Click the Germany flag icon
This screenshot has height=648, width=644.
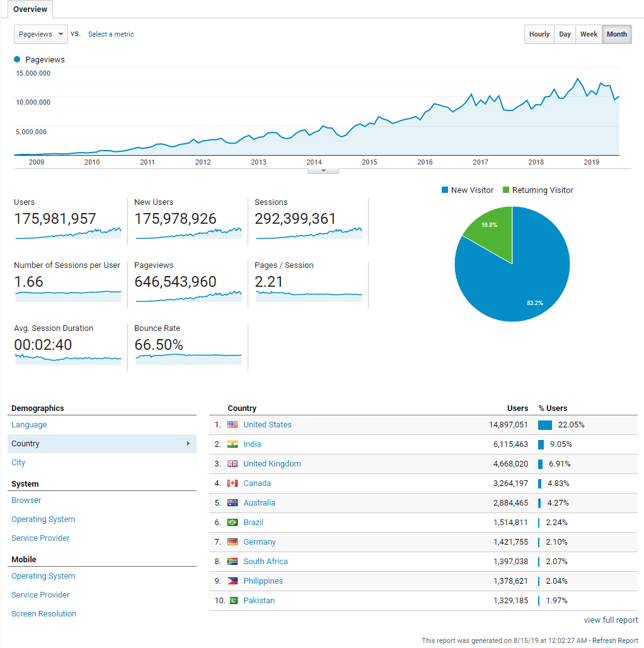[232, 541]
